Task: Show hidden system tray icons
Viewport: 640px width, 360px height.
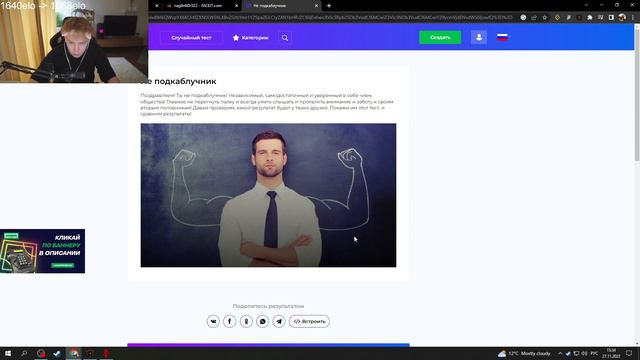Action: tap(560, 353)
